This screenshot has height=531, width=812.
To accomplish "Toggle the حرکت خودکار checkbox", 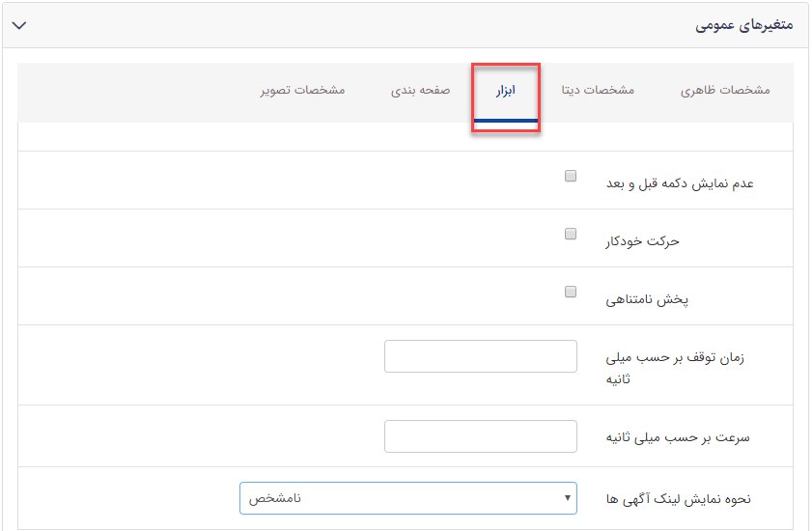I will 571,234.
